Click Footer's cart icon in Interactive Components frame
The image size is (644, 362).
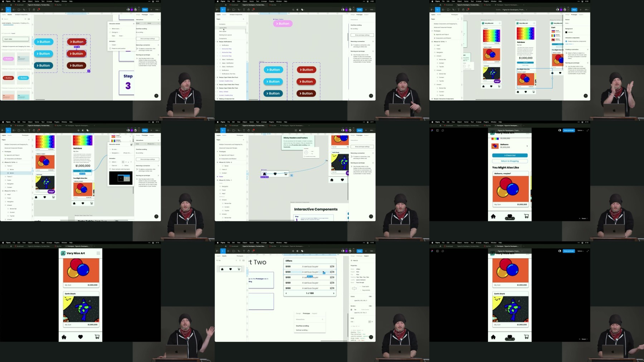286,174
